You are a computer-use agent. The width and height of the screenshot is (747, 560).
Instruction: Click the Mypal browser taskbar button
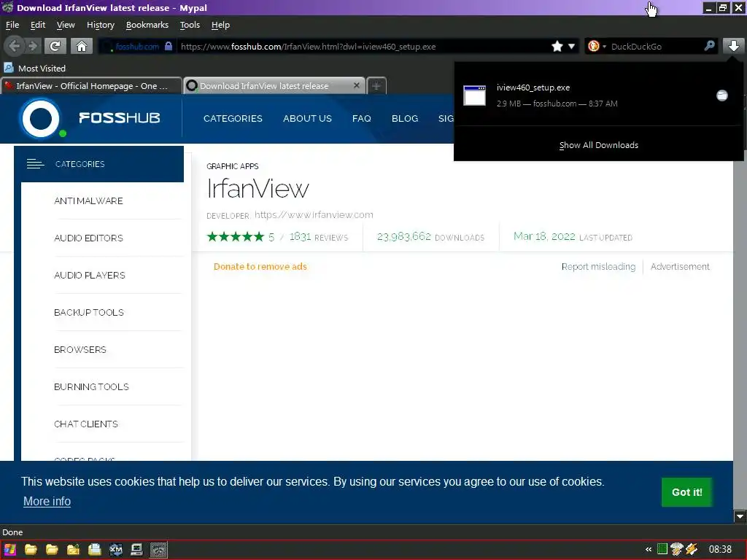click(158, 550)
